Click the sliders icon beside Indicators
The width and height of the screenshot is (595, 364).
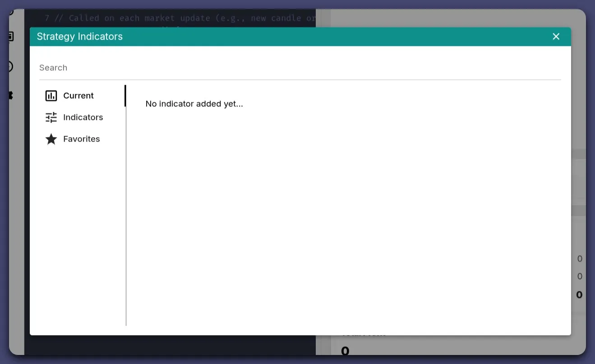coord(51,117)
